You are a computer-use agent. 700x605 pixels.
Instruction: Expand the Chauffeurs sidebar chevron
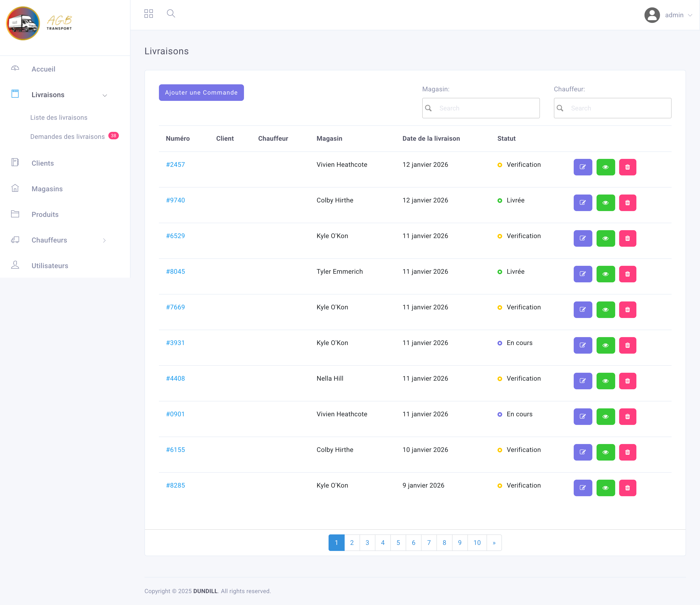pos(104,240)
